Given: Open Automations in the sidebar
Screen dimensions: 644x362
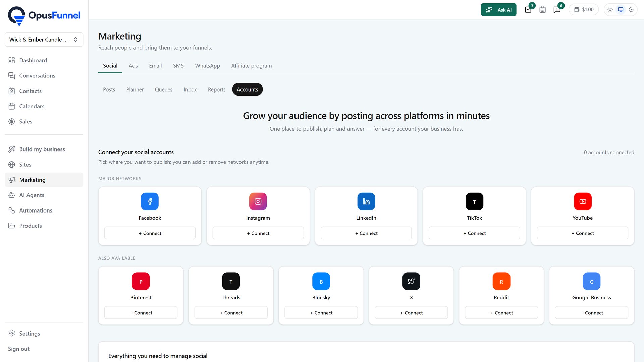Looking at the screenshot, I should (x=44, y=210).
